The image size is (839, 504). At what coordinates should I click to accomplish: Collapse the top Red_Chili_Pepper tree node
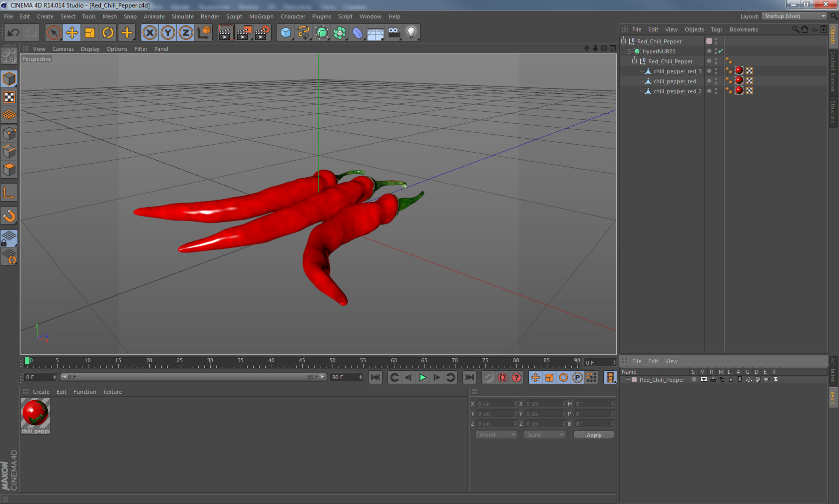(623, 41)
